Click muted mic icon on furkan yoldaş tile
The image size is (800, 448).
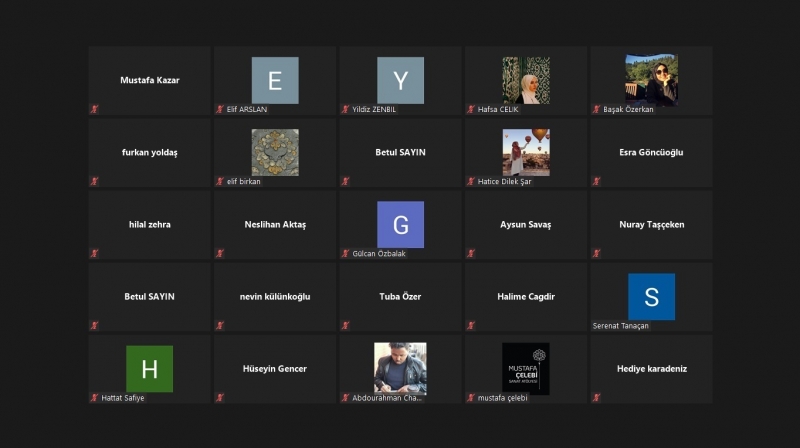95,181
